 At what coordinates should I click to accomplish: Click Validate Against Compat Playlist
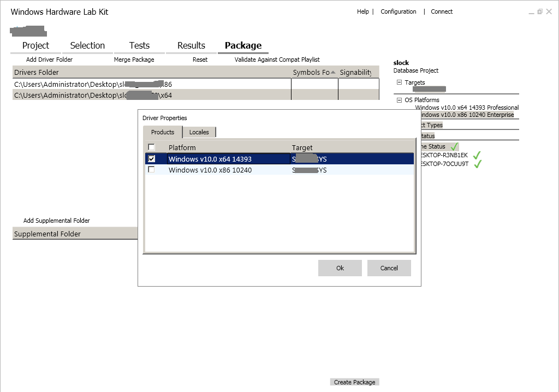277,60
